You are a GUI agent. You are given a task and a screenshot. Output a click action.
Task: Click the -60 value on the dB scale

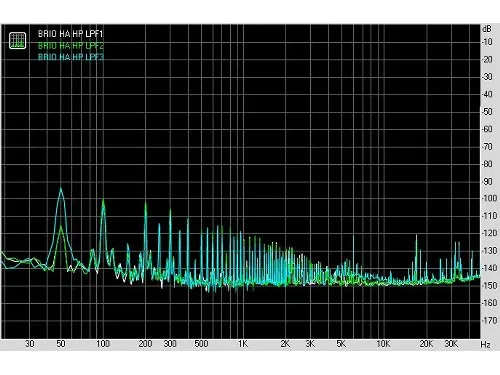(487, 129)
